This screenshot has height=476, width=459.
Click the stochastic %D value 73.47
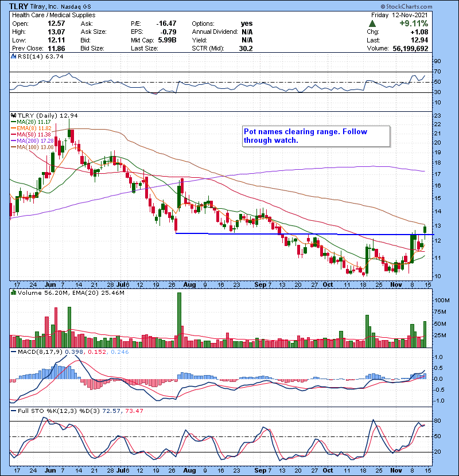[x=134, y=411]
